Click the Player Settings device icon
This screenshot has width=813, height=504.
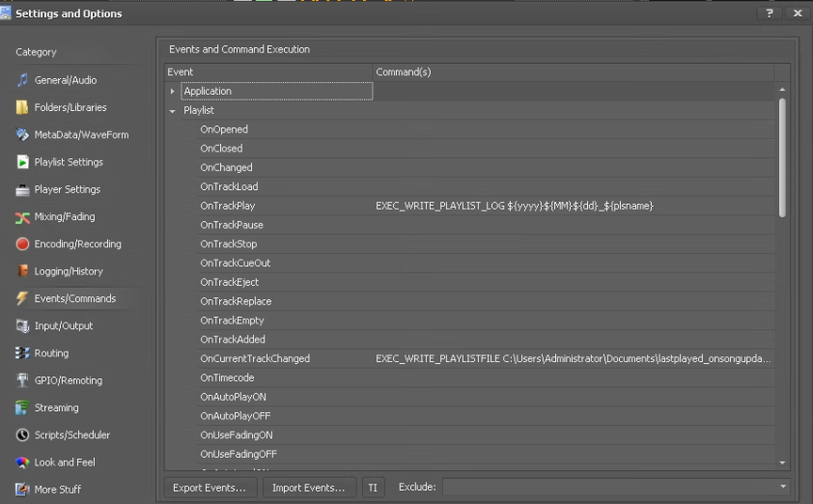tap(22, 190)
